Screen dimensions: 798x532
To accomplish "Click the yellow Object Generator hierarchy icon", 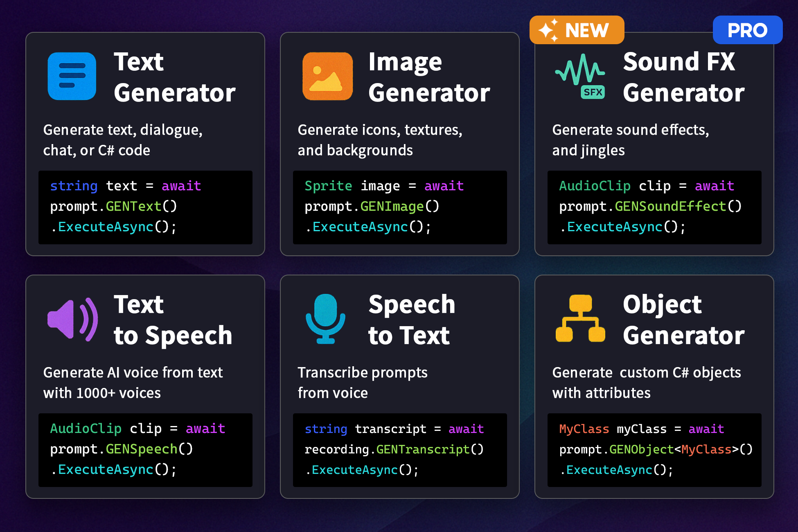I will [x=580, y=318].
